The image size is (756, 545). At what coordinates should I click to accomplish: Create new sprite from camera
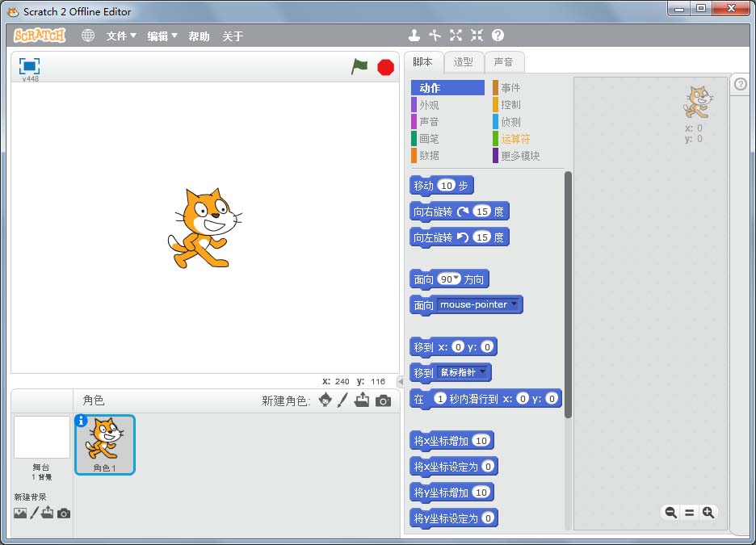[x=383, y=400]
